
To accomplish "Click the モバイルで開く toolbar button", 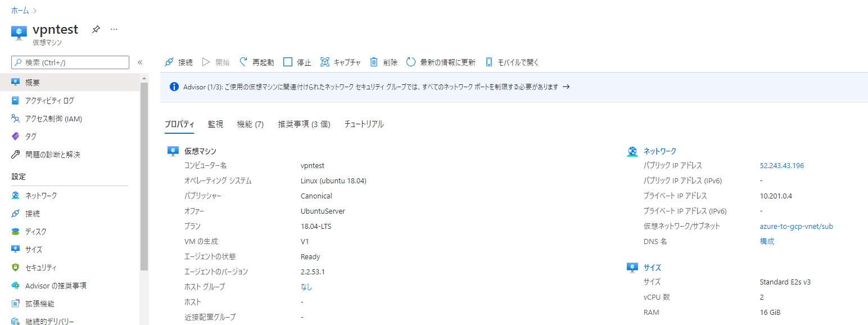I will [x=512, y=62].
